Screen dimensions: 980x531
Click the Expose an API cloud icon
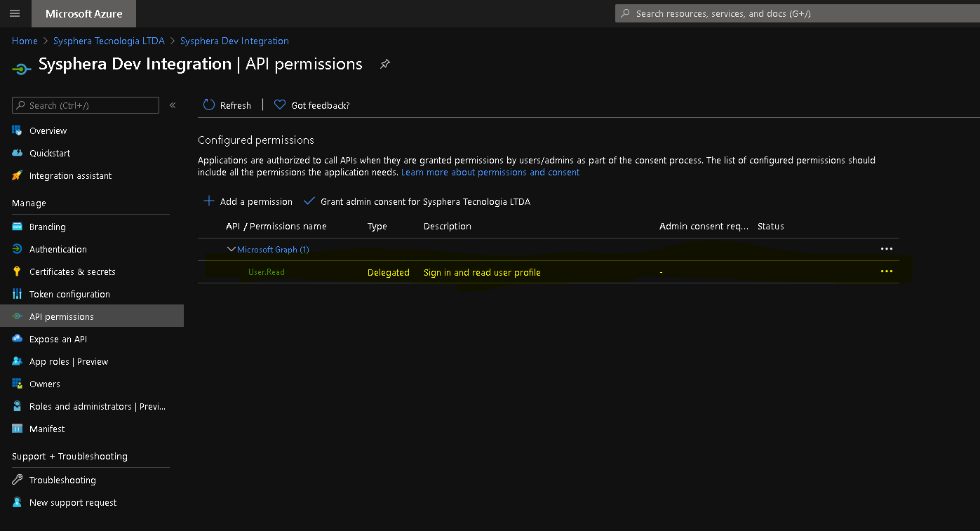coord(17,339)
